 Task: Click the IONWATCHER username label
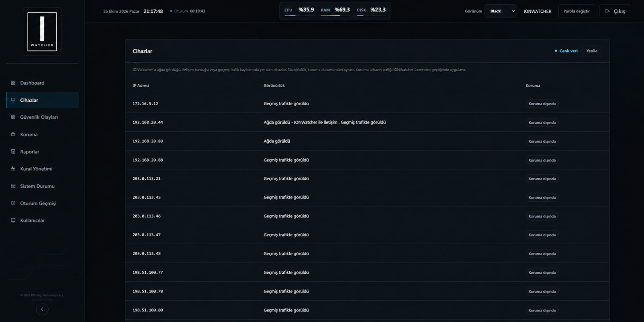pos(537,11)
